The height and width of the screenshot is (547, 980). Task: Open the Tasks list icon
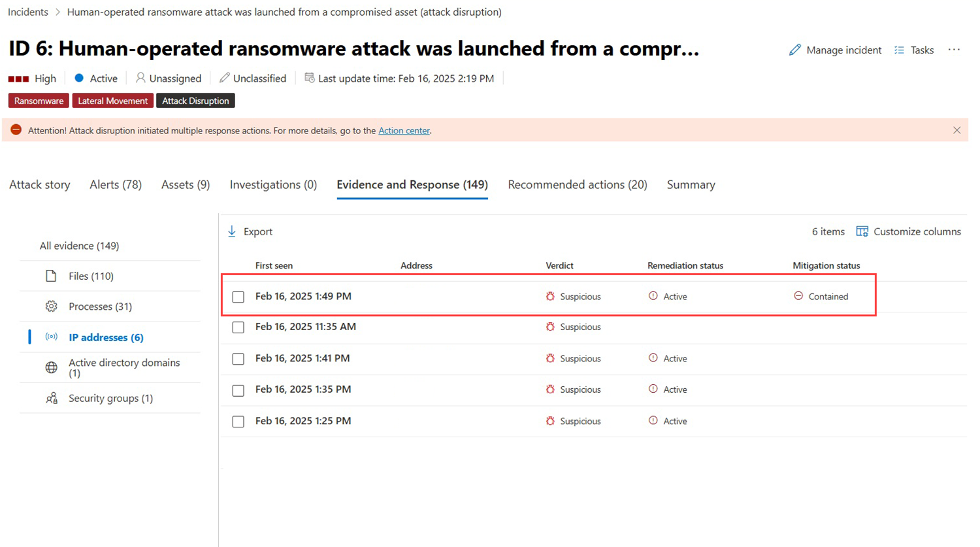[899, 50]
